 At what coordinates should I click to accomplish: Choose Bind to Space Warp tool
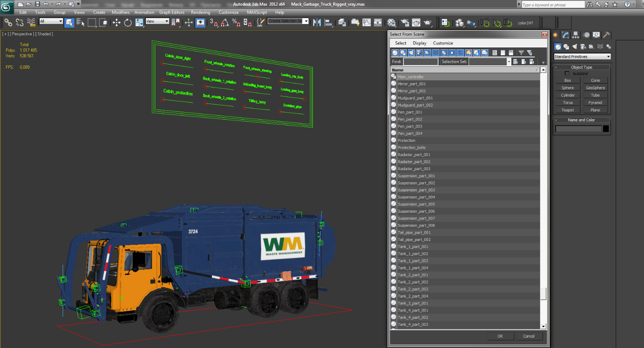pos(31,22)
